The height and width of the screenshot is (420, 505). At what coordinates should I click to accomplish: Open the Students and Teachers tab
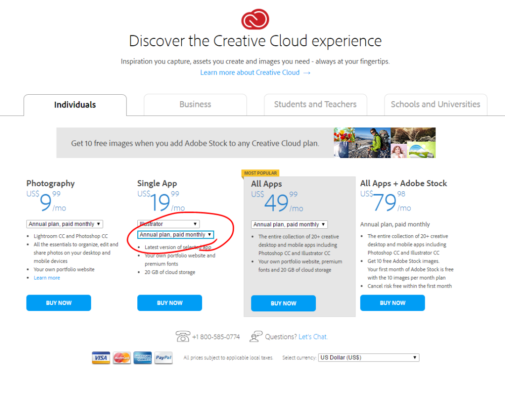point(315,104)
